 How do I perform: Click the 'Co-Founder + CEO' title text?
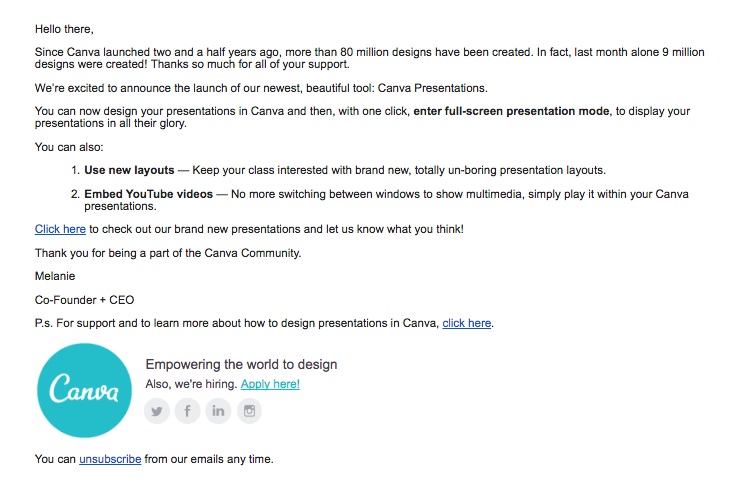85,300
